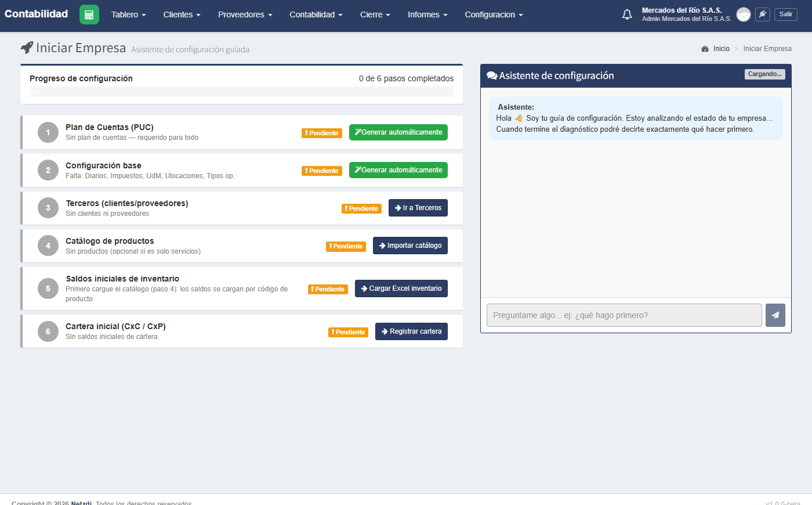Click the dashboard icon beside Inicio
The height and width of the screenshot is (505, 812).
[x=705, y=49]
